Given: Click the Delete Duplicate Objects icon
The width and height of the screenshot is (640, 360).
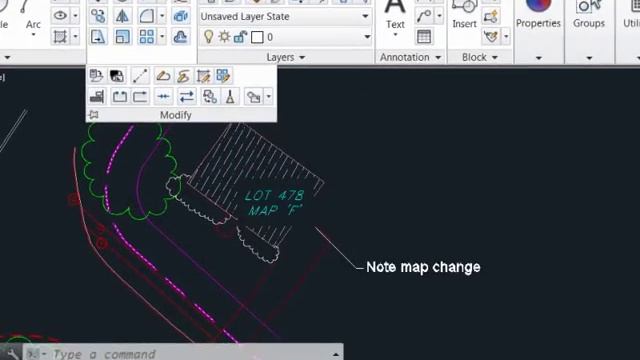Looking at the screenshot, I should click(x=230, y=97).
